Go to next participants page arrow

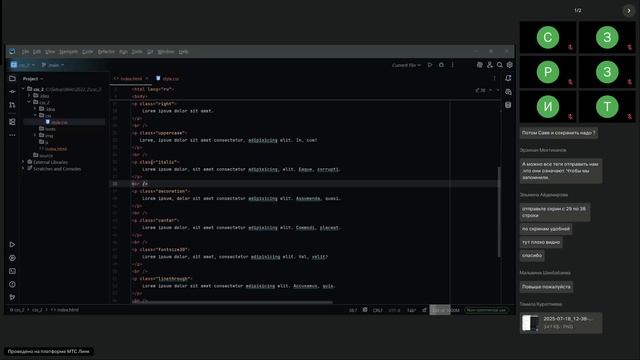629,11
